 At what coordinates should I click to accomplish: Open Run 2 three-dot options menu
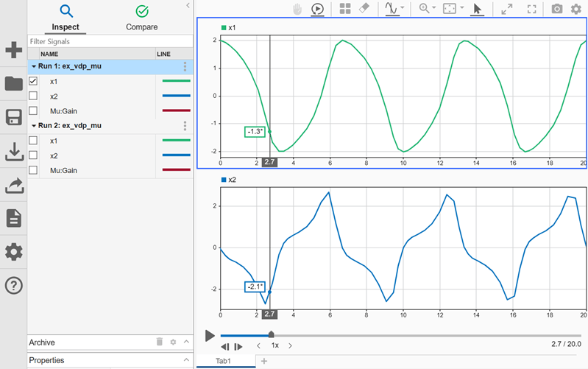[185, 126]
